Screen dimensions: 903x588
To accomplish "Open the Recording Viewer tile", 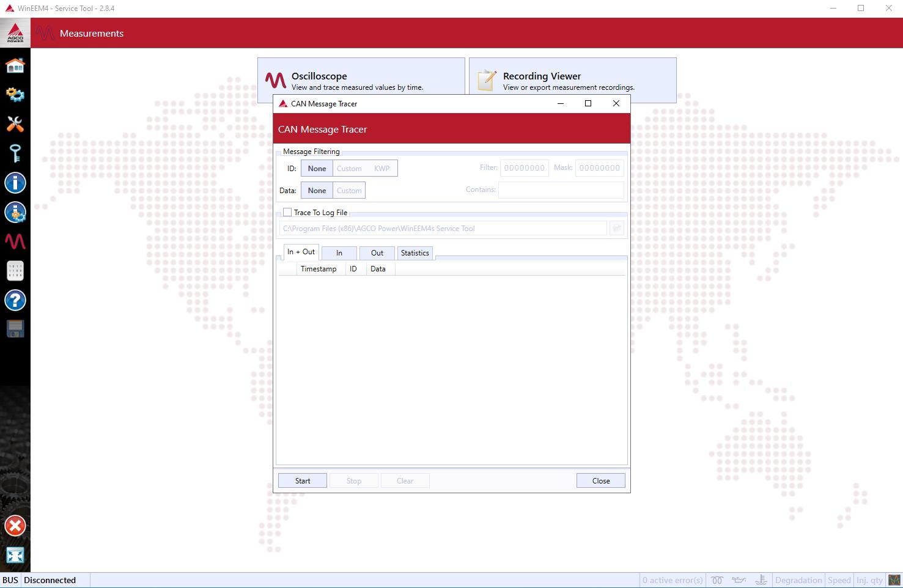I will [x=572, y=81].
